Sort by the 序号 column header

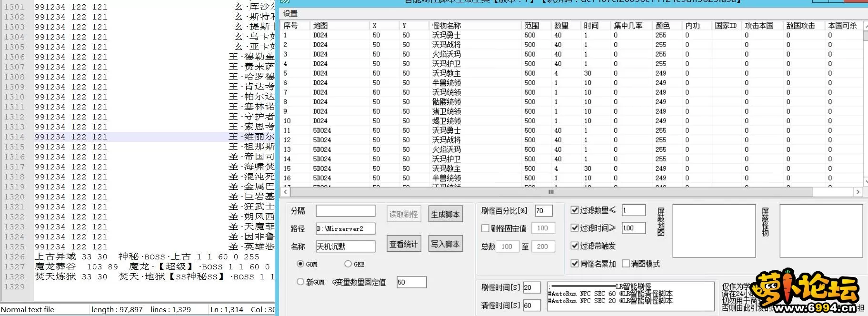[x=296, y=26]
